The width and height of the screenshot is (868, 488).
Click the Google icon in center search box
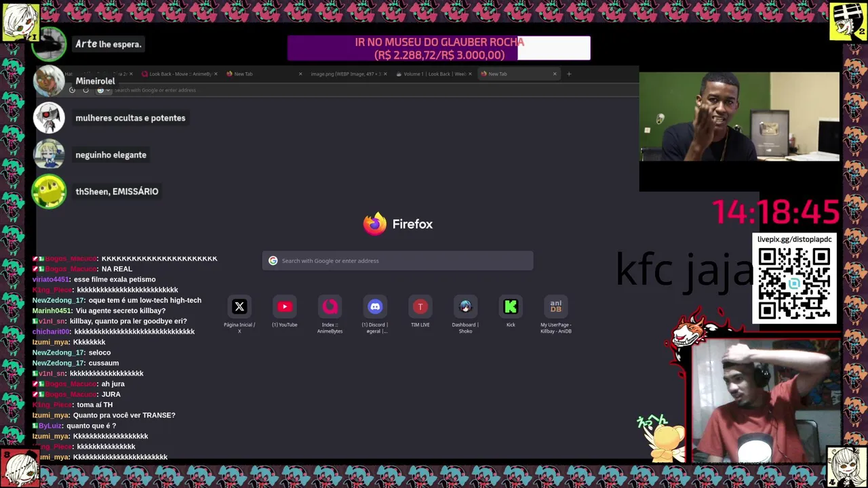coord(273,261)
